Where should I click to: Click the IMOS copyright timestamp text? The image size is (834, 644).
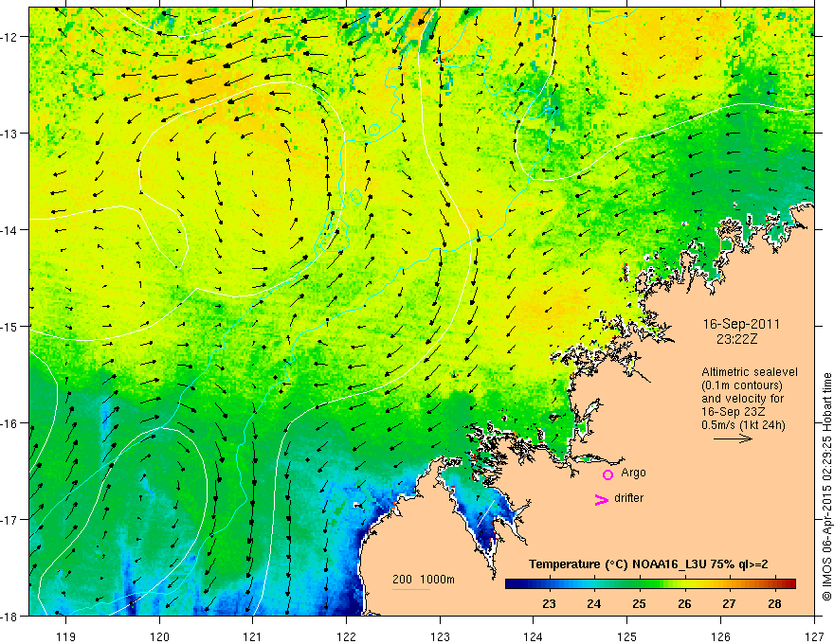coord(827,487)
